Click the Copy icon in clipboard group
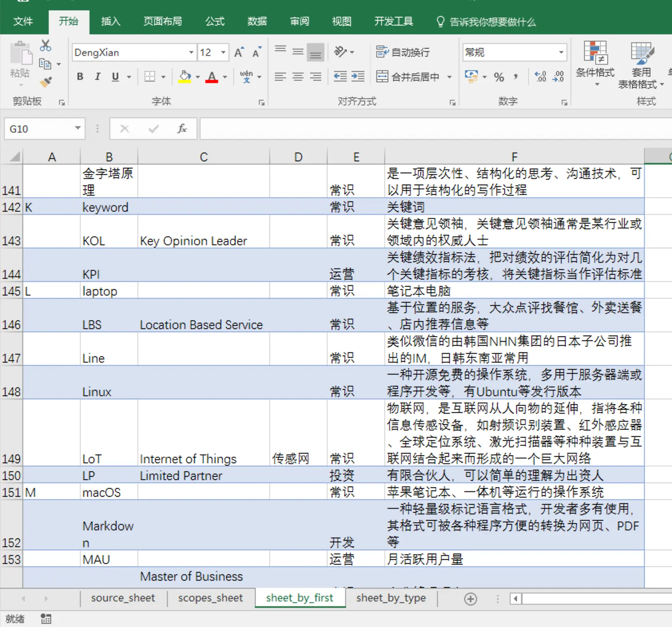 pyautogui.click(x=45, y=64)
